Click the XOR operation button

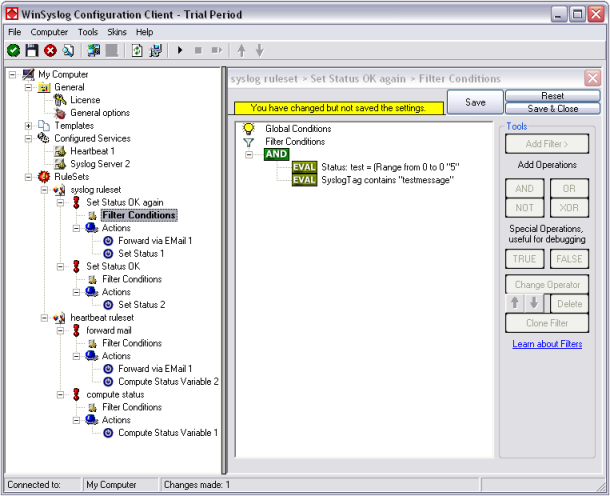[569, 208]
